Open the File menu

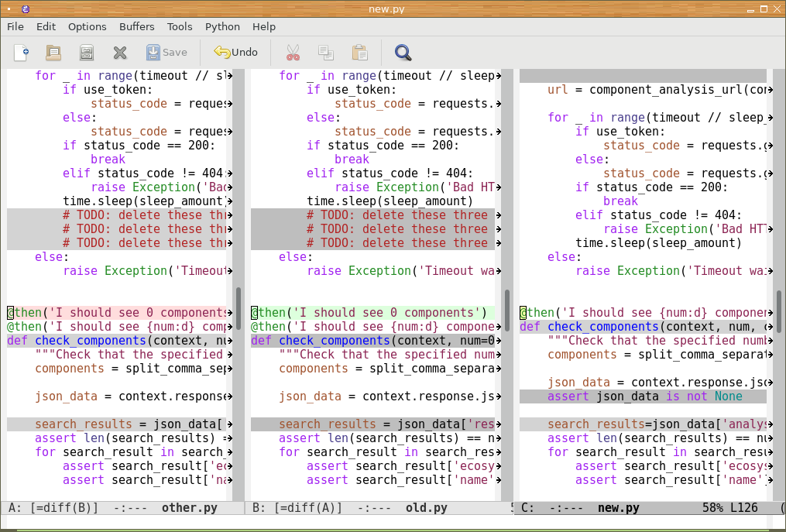coord(15,26)
